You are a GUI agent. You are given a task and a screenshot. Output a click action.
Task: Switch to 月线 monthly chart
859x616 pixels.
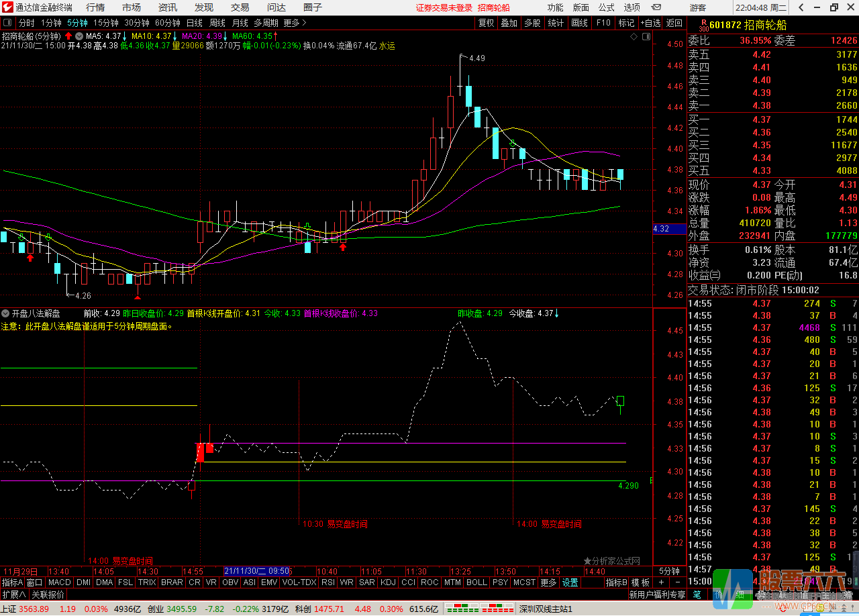pyautogui.click(x=240, y=23)
